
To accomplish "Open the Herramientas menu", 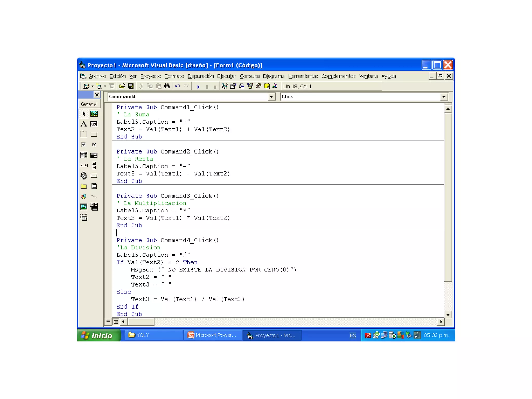I will [303, 76].
